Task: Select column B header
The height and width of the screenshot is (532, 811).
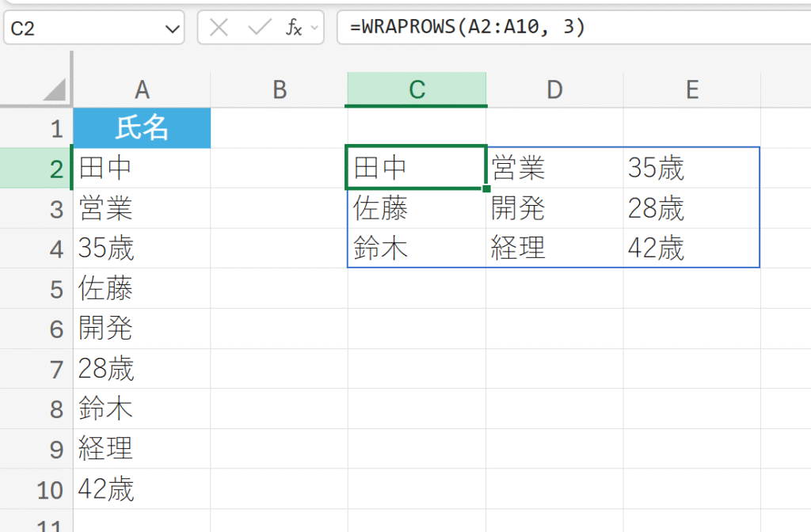Action: 279,90
